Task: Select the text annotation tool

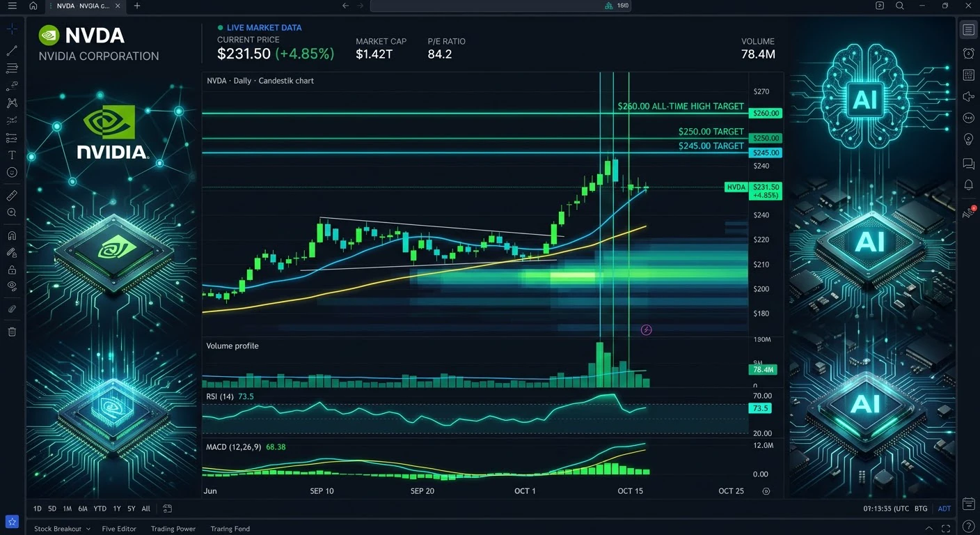Action: click(12, 155)
